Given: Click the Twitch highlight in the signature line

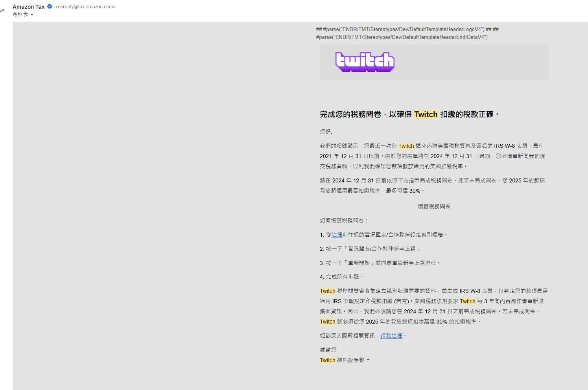Looking at the screenshot, I should [x=327, y=360].
